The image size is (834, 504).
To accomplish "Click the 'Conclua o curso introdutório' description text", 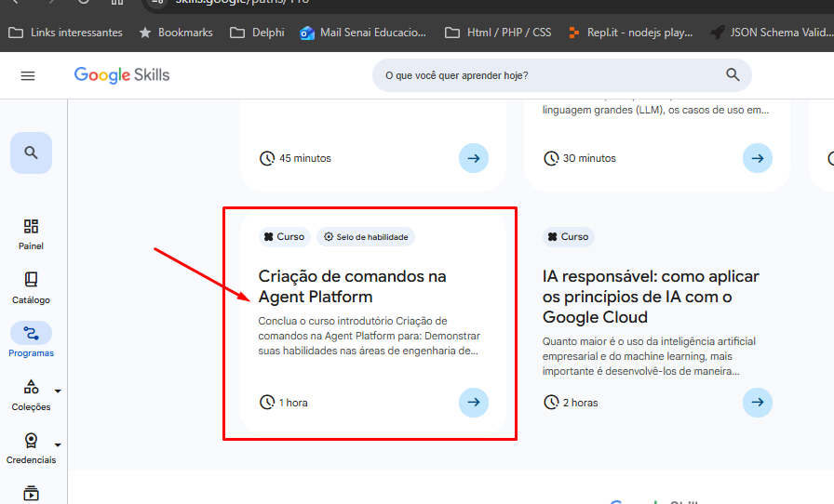I will click(370, 336).
